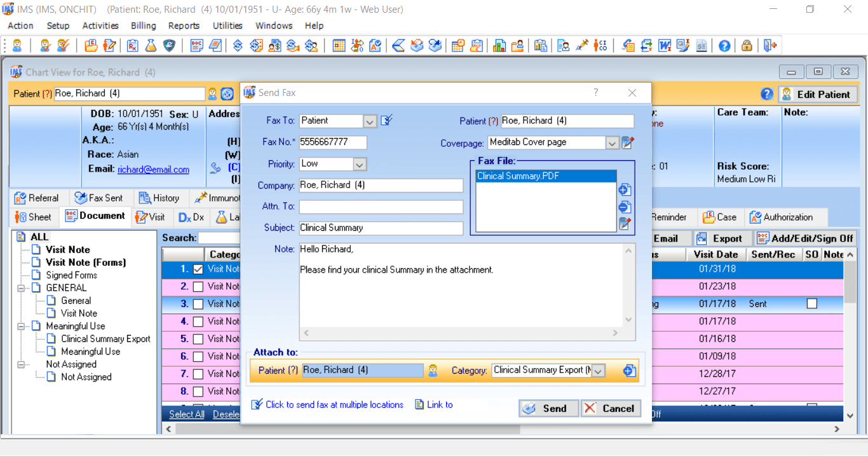Click the Export button
This screenshot has width=868, height=457.
pos(721,238)
